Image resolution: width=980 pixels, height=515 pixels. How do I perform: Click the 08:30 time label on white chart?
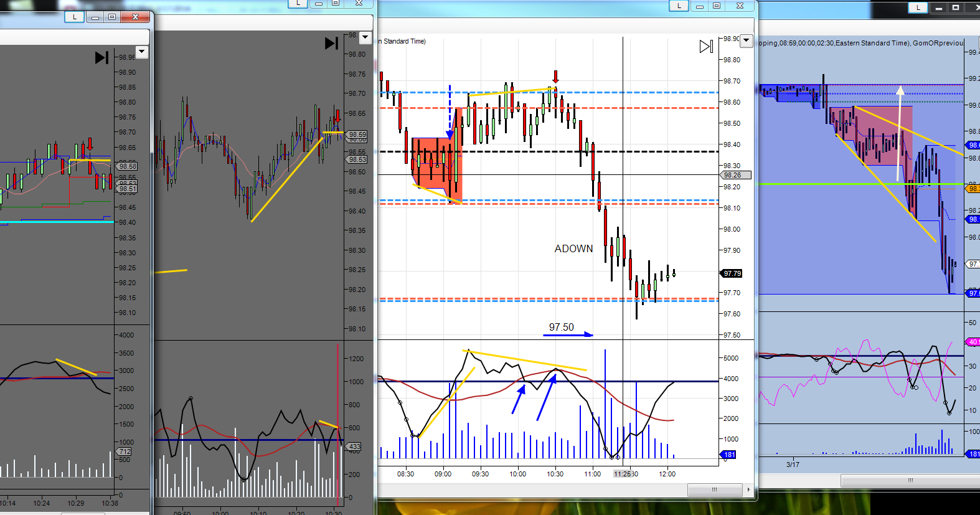tap(405, 474)
